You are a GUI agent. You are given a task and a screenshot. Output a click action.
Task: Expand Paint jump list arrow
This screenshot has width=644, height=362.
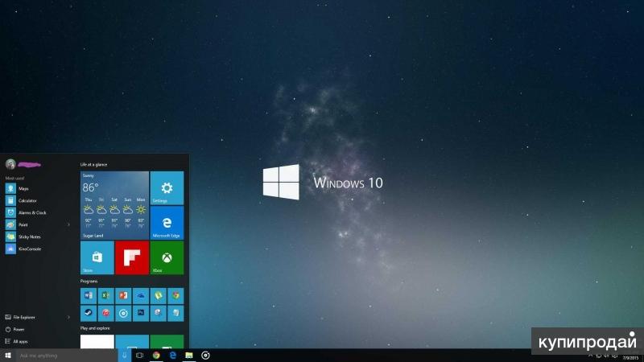(x=68, y=224)
